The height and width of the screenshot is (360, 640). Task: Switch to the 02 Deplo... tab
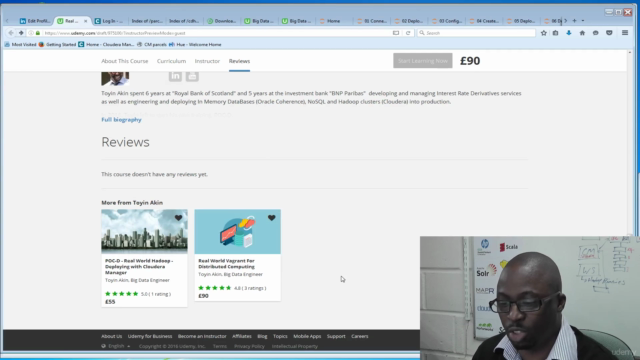point(409,21)
